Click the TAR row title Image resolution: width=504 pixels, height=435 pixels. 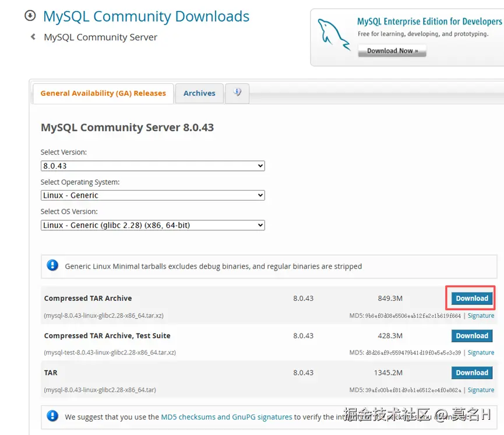(51, 373)
